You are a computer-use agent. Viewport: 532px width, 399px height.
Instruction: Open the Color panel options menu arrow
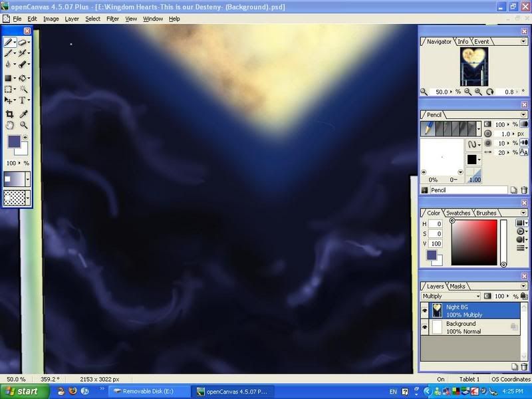pyautogui.click(x=523, y=213)
